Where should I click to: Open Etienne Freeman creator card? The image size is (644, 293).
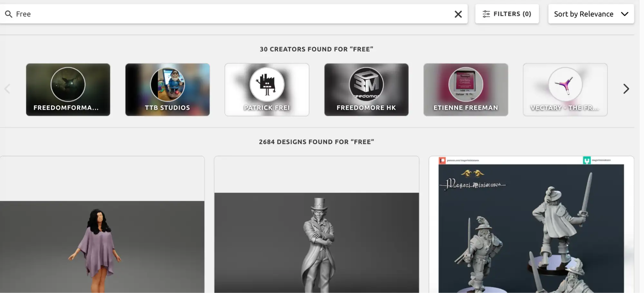click(x=466, y=89)
